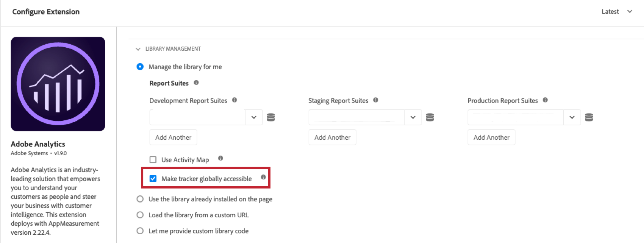Click database icon for Production Report Suites
Image resolution: width=644 pixels, height=243 pixels.
pyautogui.click(x=589, y=117)
